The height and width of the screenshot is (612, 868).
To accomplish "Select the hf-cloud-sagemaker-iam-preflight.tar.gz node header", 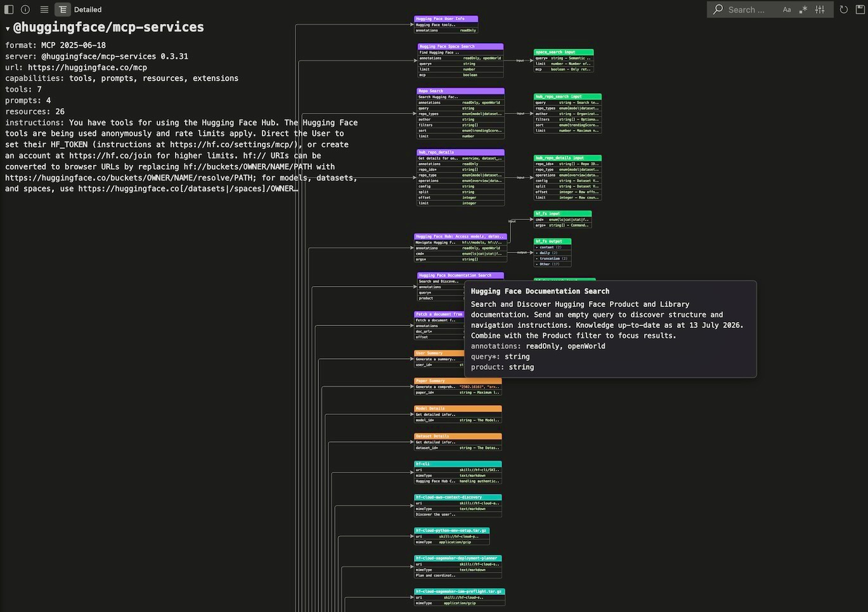I will pyautogui.click(x=460, y=592).
